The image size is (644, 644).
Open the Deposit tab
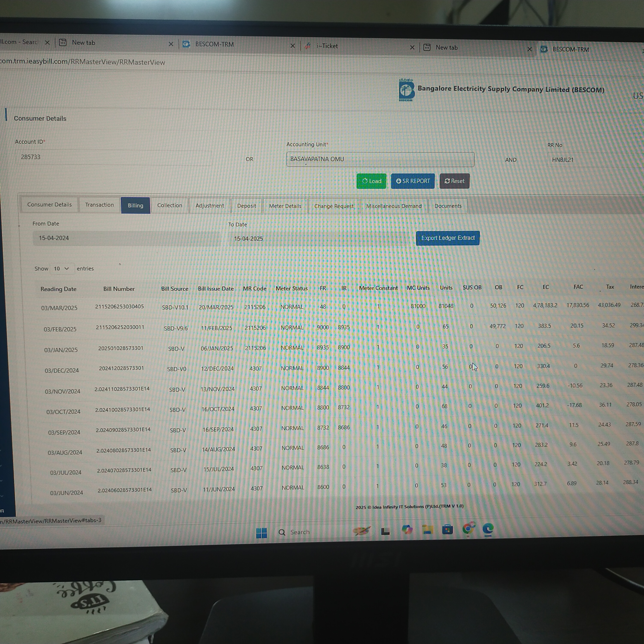coord(247,206)
